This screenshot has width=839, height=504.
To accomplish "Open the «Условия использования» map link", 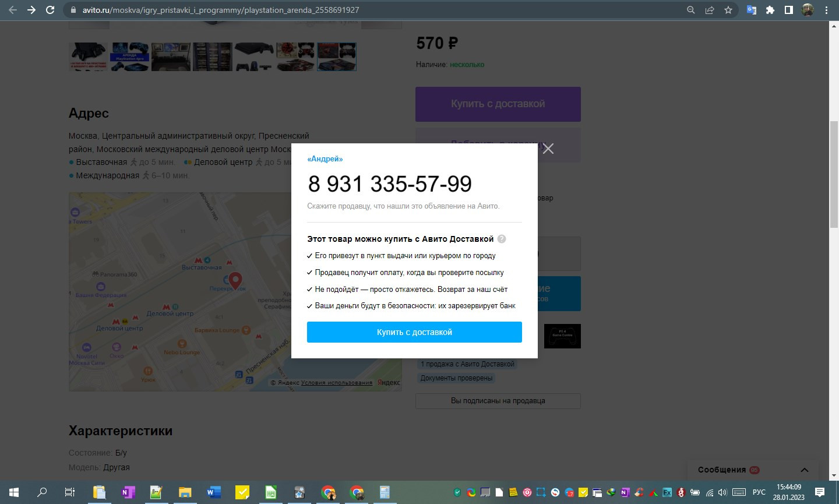I will (337, 383).
